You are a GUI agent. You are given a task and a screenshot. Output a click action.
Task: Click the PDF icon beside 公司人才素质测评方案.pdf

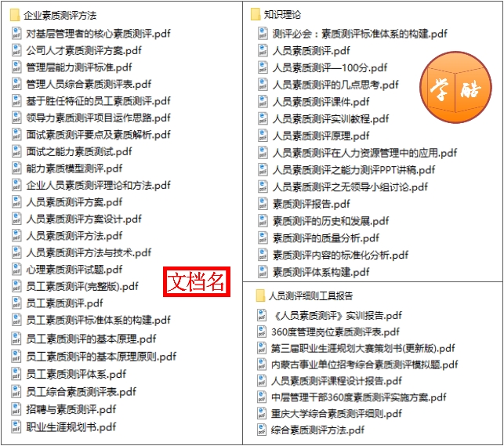pos(16,50)
